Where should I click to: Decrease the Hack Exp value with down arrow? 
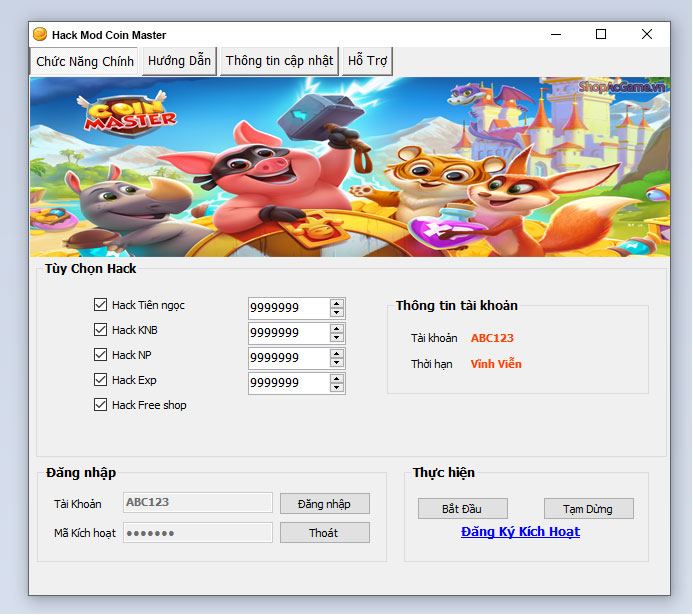pos(337,388)
